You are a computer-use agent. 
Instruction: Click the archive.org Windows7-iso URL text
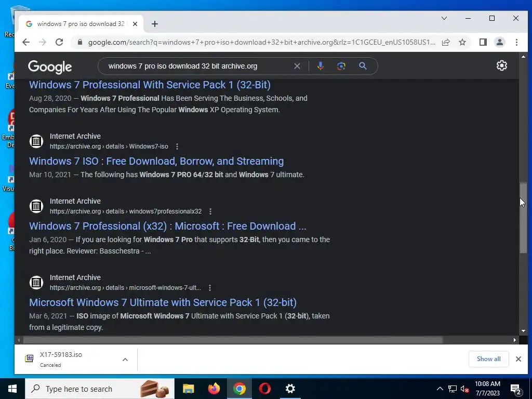point(109,146)
